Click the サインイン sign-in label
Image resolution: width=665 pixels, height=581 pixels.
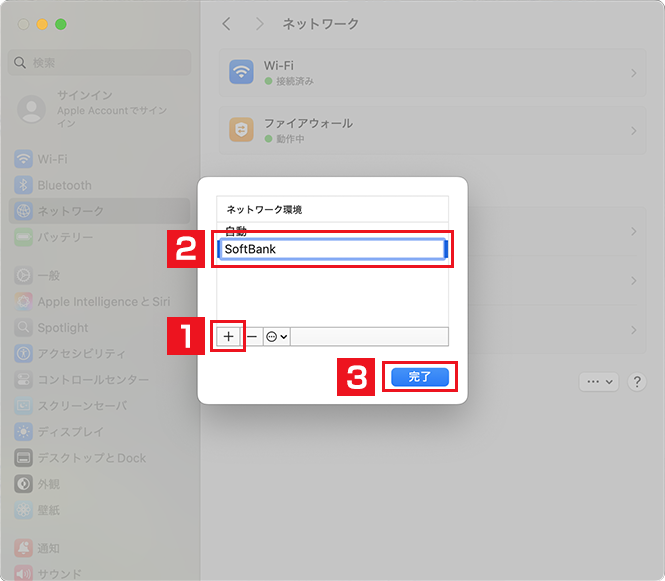[85, 95]
